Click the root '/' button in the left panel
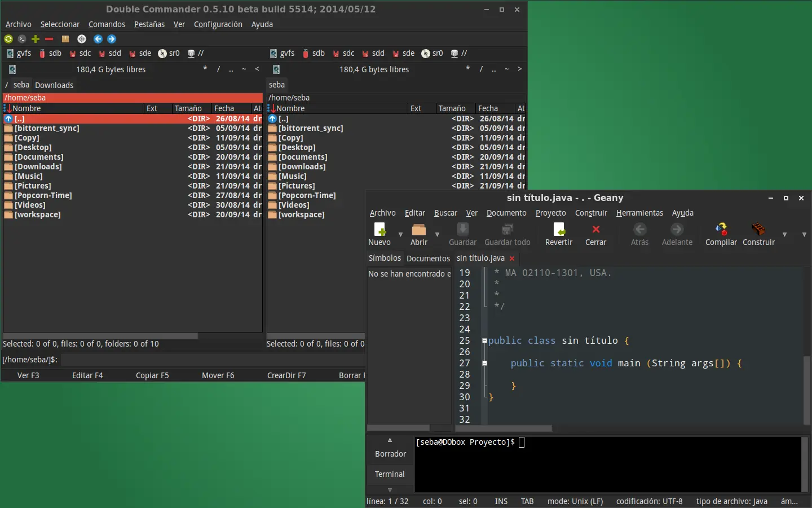The height and width of the screenshot is (508, 812). click(218, 69)
